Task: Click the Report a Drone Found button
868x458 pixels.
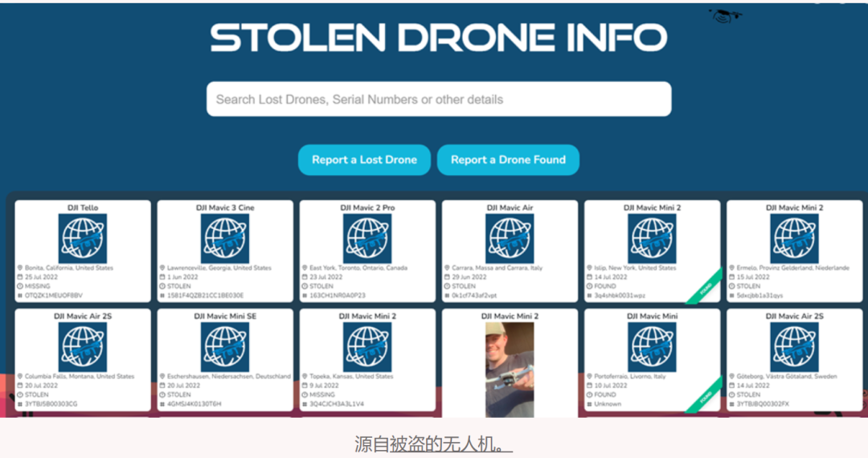Action: point(508,160)
